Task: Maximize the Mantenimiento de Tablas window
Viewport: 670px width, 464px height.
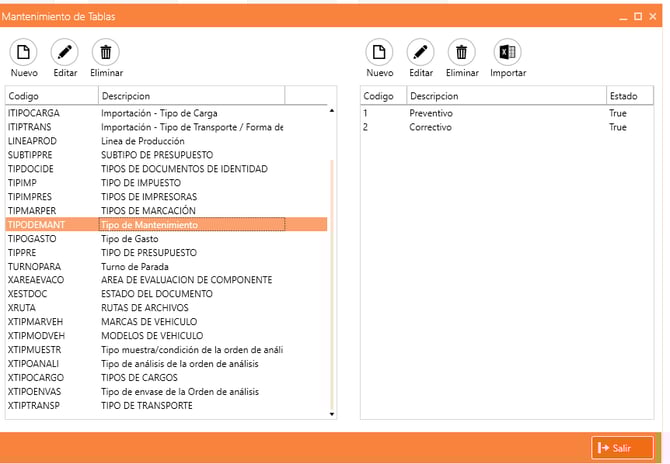Action: tap(638, 16)
